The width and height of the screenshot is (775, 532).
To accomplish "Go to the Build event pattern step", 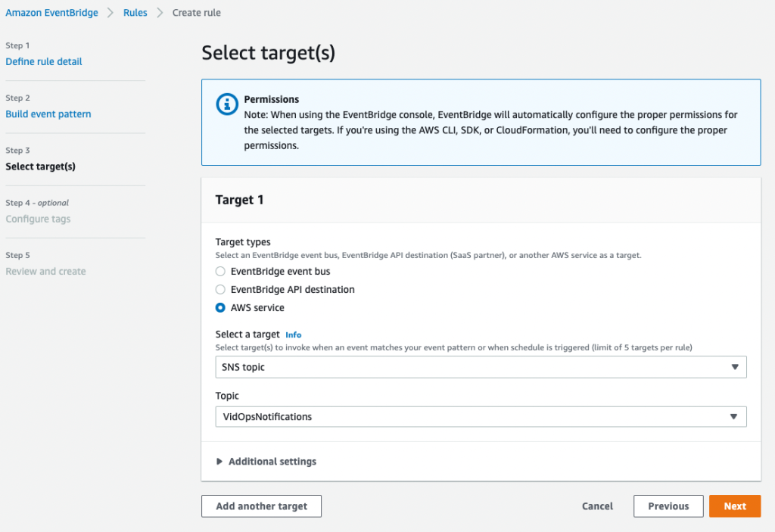I will pos(48,114).
